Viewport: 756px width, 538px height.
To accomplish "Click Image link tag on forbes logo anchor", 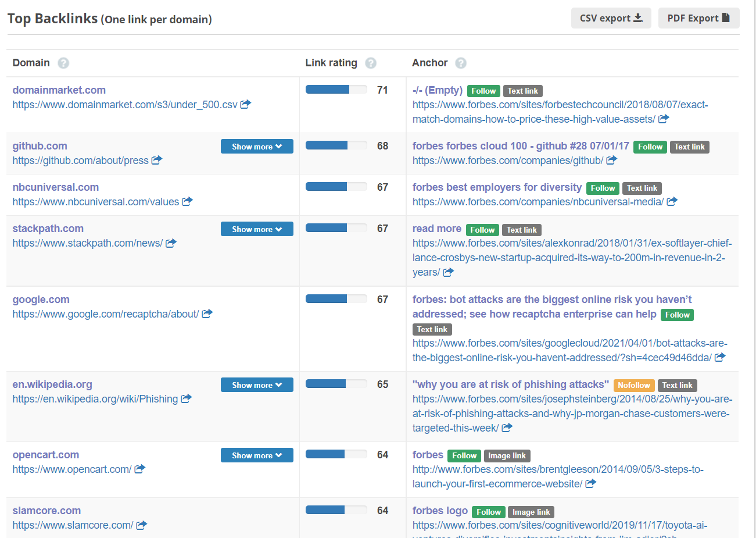I will (531, 512).
